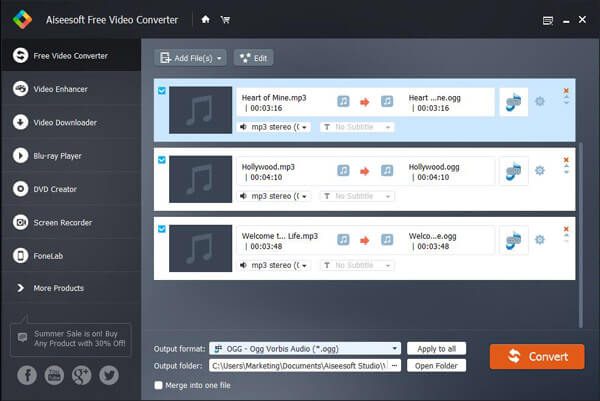
Task: Click the Edit button
Action: [253, 58]
